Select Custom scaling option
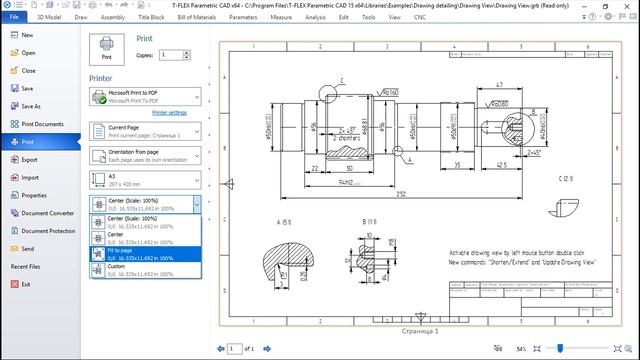This screenshot has width=640, height=360. coord(145,270)
